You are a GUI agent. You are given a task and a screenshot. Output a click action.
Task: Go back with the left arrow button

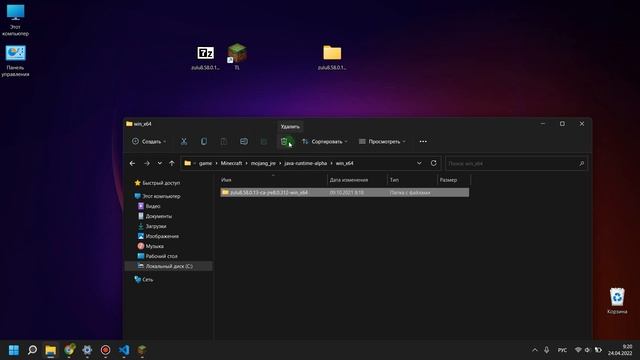point(132,163)
